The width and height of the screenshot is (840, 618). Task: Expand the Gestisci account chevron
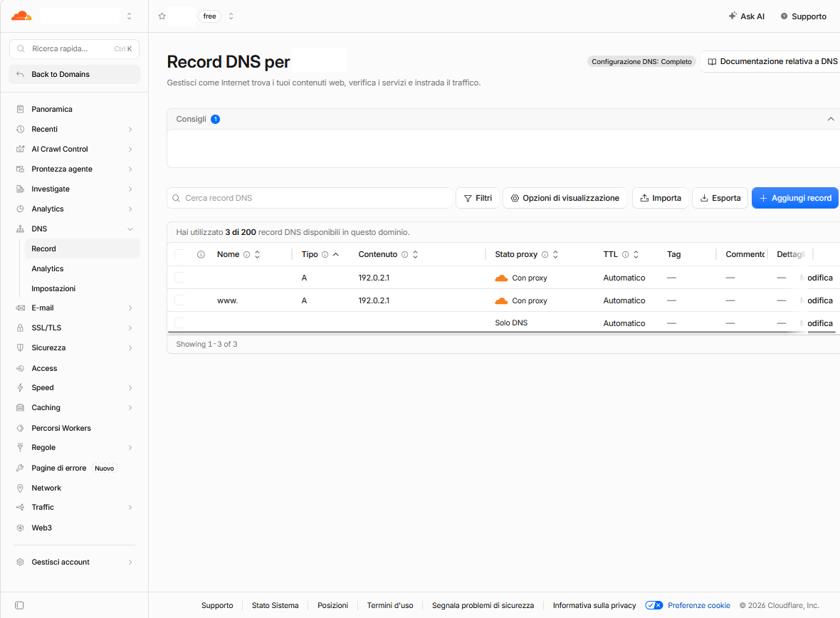[x=130, y=562]
